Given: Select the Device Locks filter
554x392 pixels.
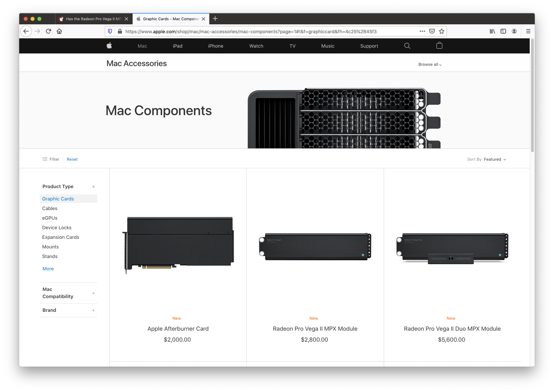Looking at the screenshot, I should [57, 228].
